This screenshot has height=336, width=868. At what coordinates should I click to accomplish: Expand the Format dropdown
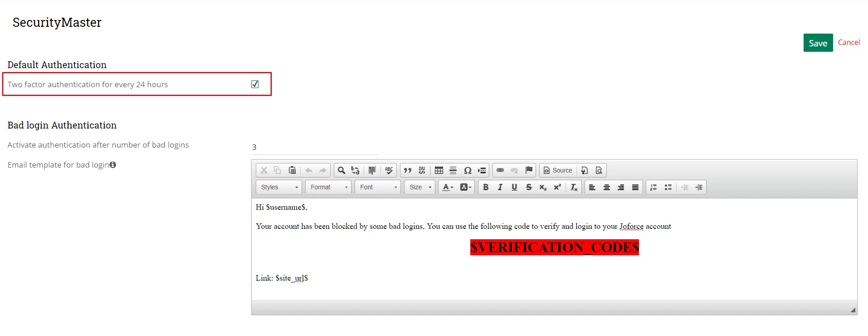(328, 187)
